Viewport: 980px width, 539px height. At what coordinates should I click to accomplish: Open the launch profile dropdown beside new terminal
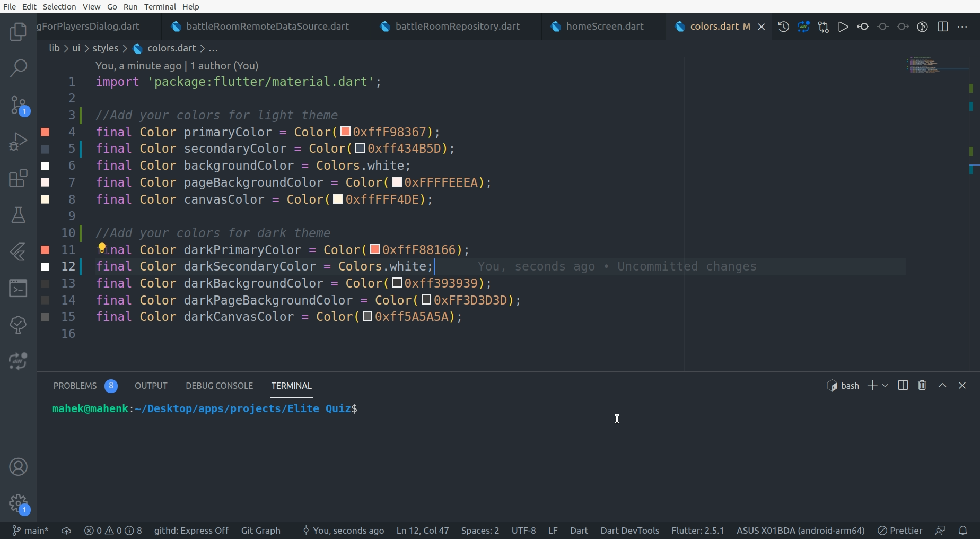(885, 386)
